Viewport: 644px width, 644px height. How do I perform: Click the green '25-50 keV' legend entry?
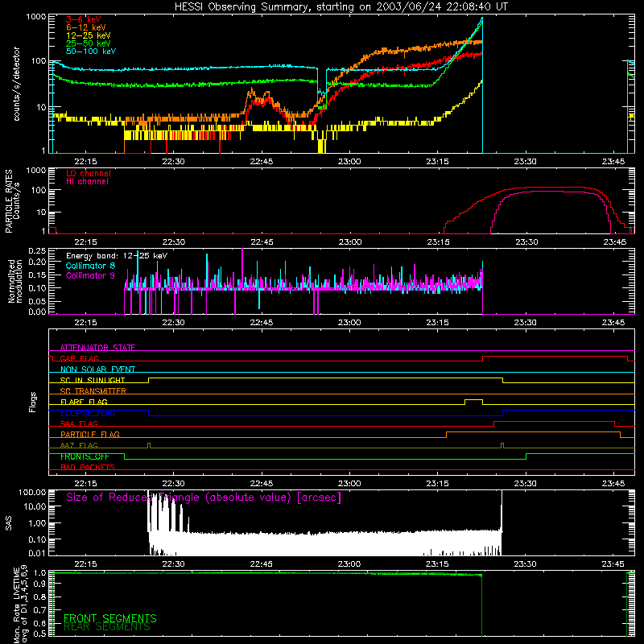click(x=89, y=43)
